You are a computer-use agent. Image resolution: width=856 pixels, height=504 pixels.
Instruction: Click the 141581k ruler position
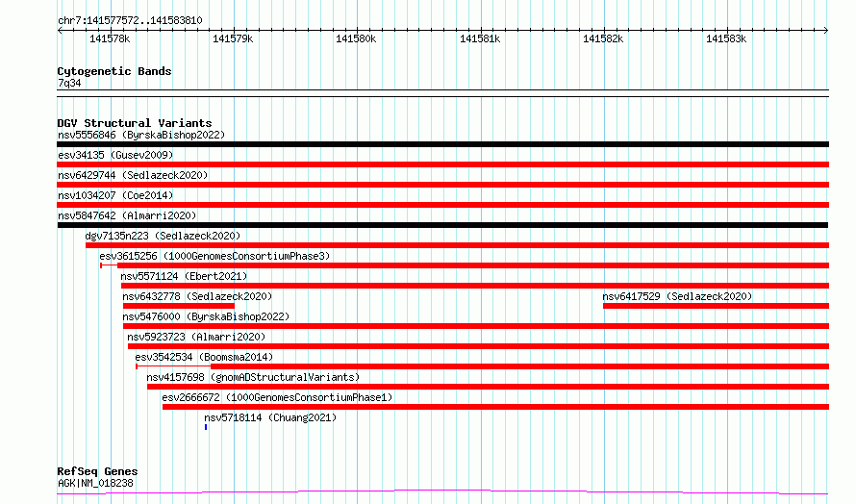(x=480, y=38)
